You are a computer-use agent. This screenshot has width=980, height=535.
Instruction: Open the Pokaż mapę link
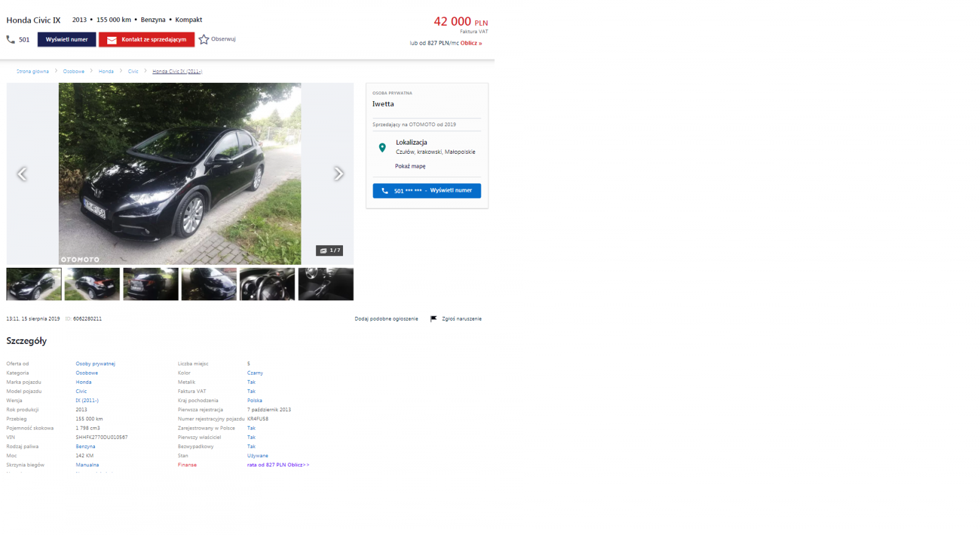410,166
